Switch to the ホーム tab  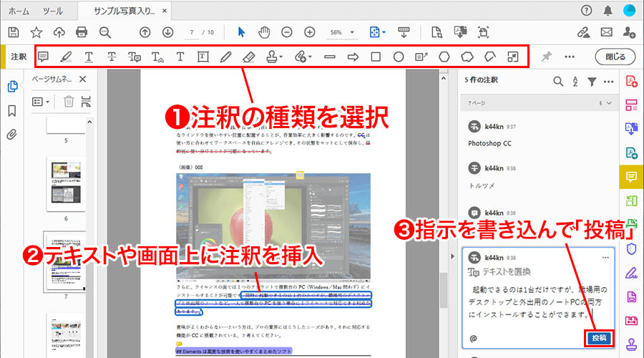tap(19, 11)
